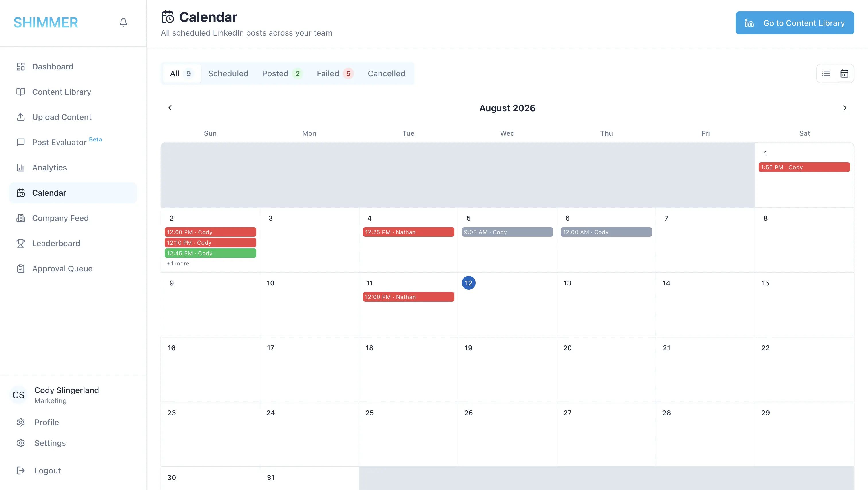Click the August 2026 month title
The width and height of the screenshot is (868, 490).
tap(507, 108)
